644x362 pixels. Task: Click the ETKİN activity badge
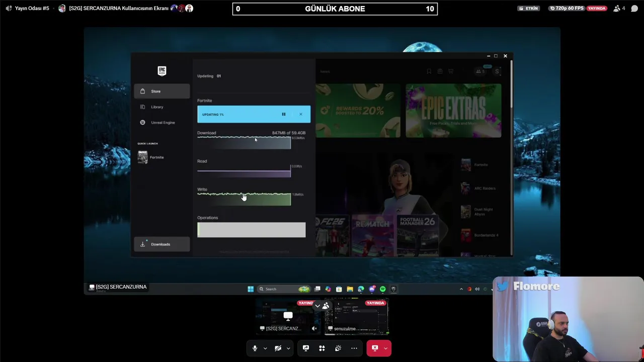[x=529, y=8]
